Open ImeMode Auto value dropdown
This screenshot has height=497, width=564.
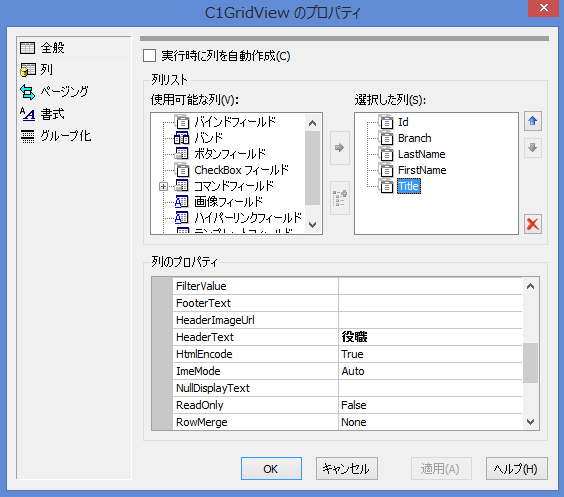430,371
